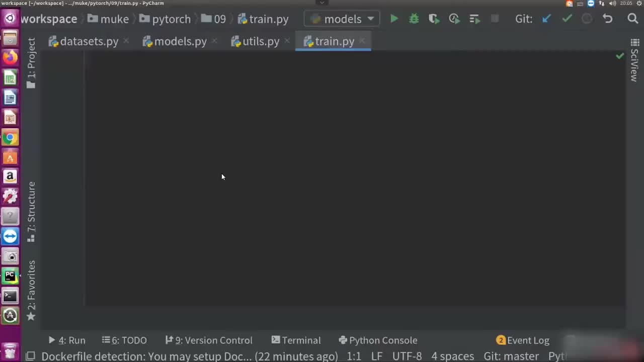Open the Amazon launcher icon
This screenshot has height=362, width=644.
[10, 177]
